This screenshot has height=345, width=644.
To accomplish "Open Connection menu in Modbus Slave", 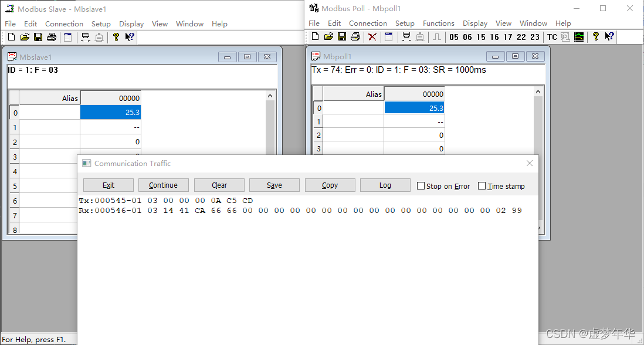I will 64,24.
